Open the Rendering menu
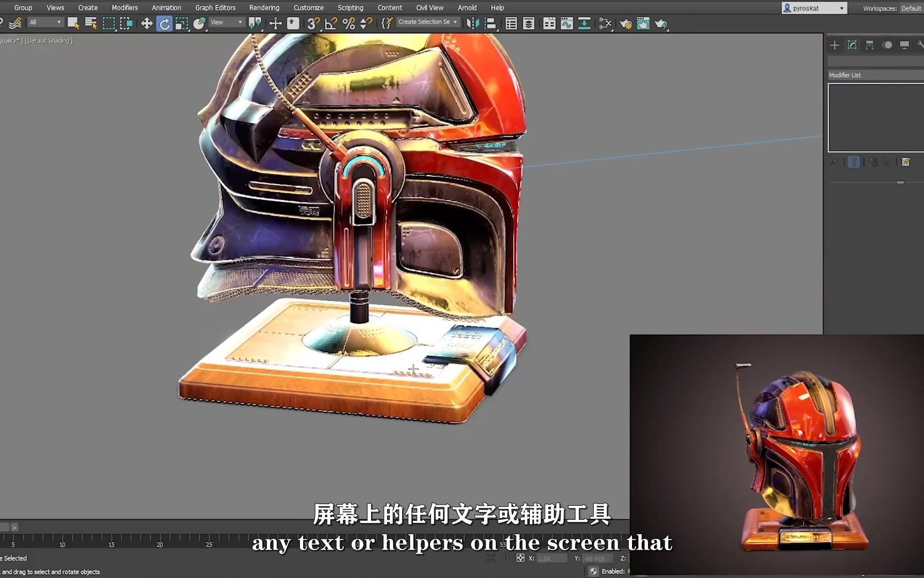924x578 pixels. [x=264, y=7]
